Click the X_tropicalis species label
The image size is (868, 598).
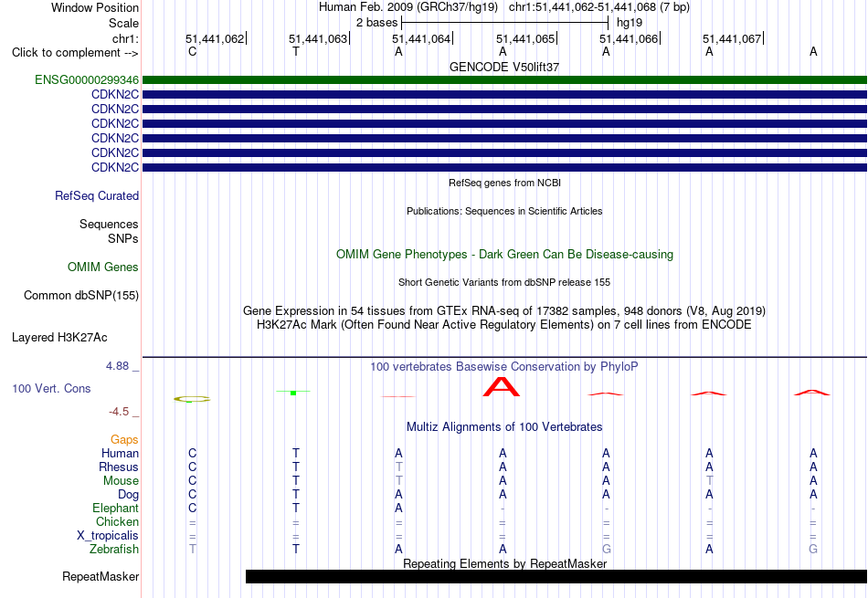click(x=108, y=536)
